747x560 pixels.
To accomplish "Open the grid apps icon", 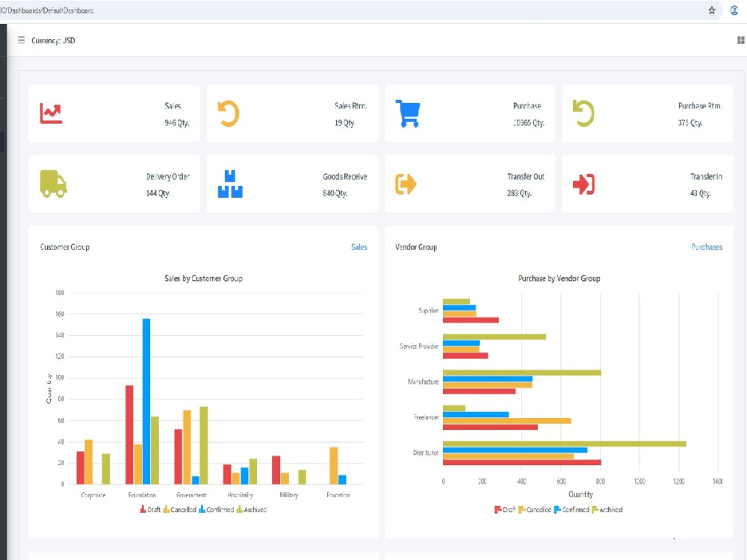I will 741,40.
